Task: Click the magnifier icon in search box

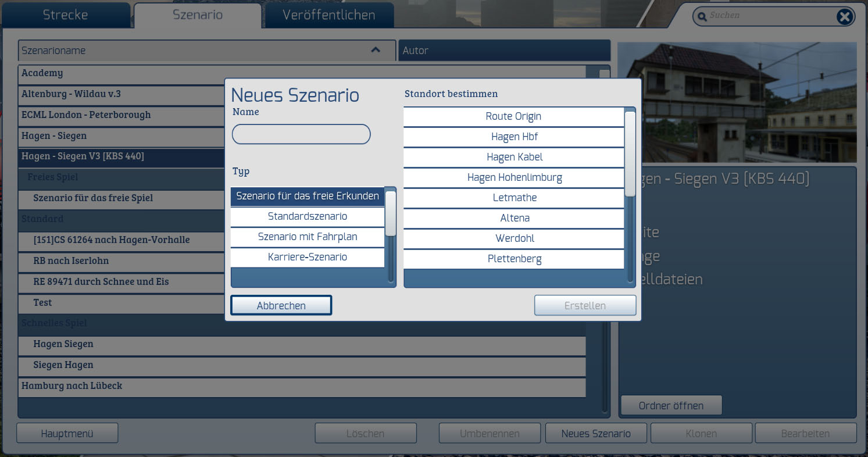Action: 702,16
